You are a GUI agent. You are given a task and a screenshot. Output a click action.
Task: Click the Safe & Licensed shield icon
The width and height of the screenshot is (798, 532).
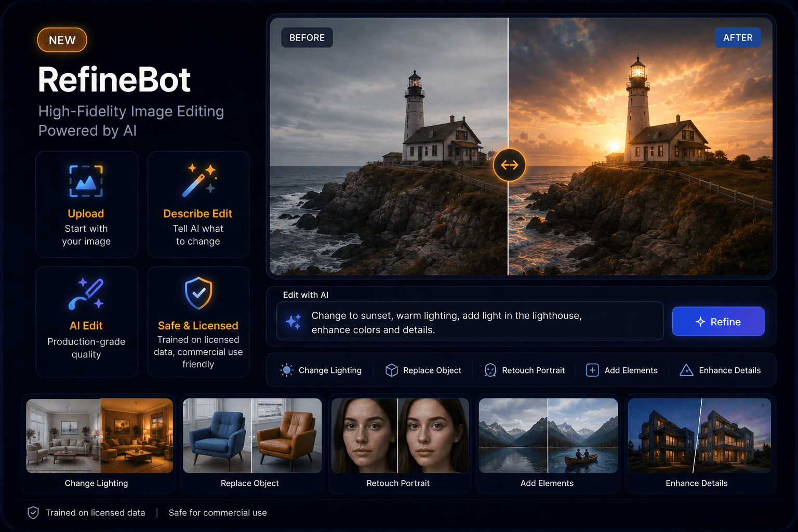coord(198,293)
